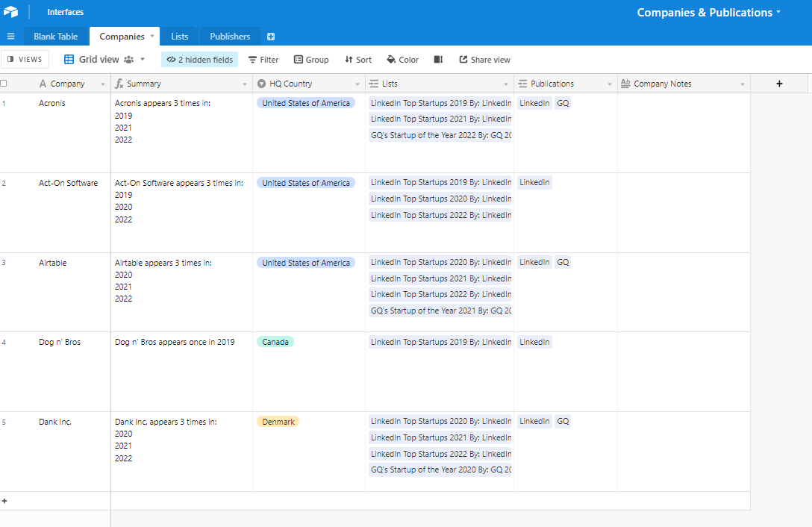
Task: Switch to the Lists tab
Action: pos(180,37)
